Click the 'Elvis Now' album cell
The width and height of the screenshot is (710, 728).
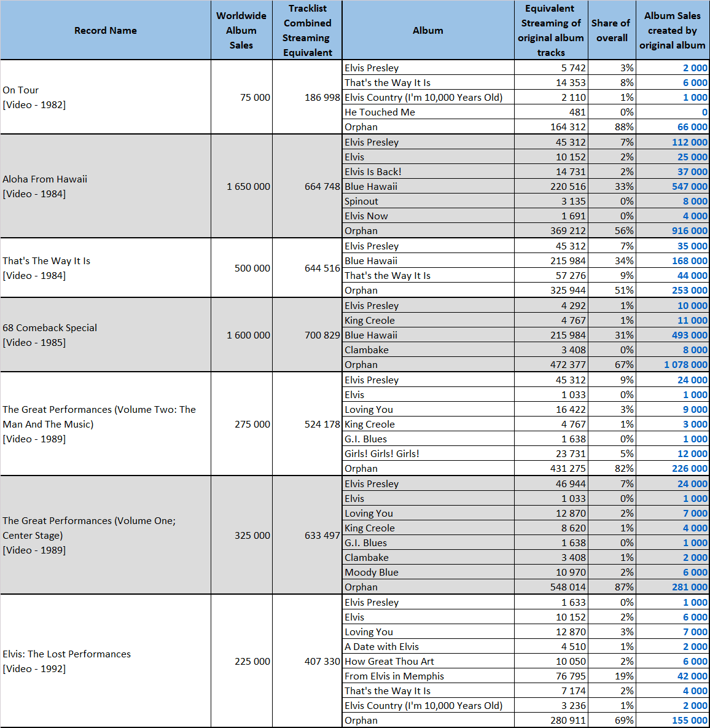tap(428, 216)
